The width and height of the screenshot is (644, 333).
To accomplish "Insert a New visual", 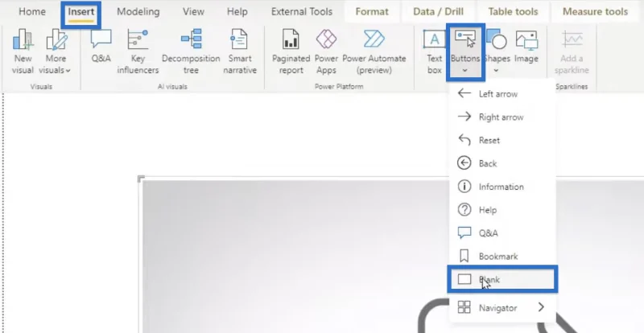I will (x=23, y=51).
